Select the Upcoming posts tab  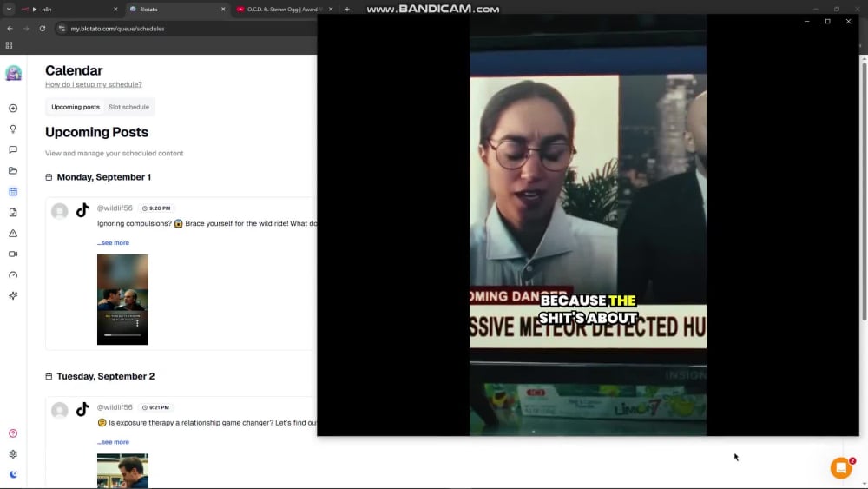pos(76,107)
